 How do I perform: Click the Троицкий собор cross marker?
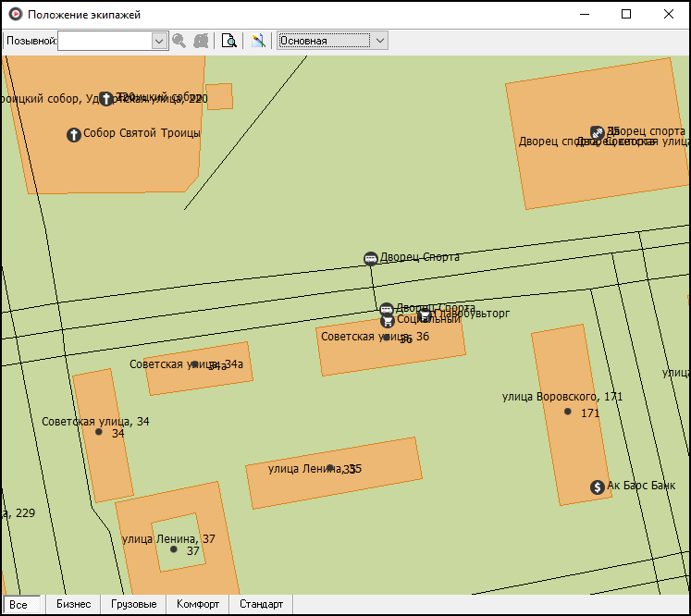pos(105,98)
